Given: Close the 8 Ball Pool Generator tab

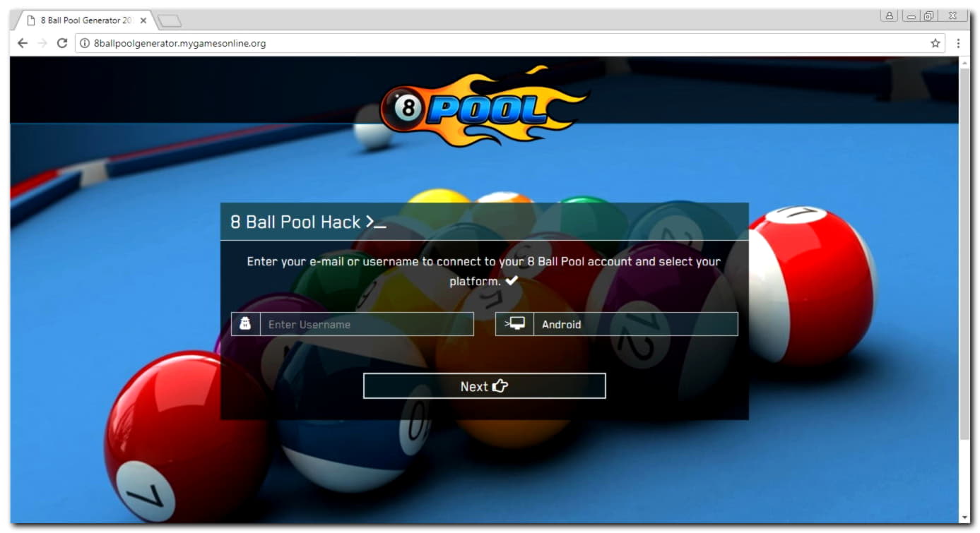Looking at the screenshot, I should pyautogui.click(x=143, y=20).
